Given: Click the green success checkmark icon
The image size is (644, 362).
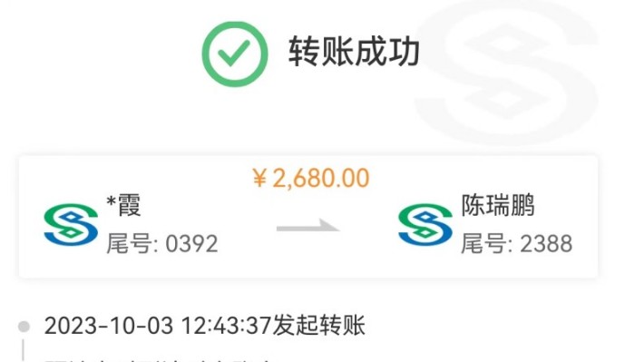Looking at the screenshot, I should (235, 54).
